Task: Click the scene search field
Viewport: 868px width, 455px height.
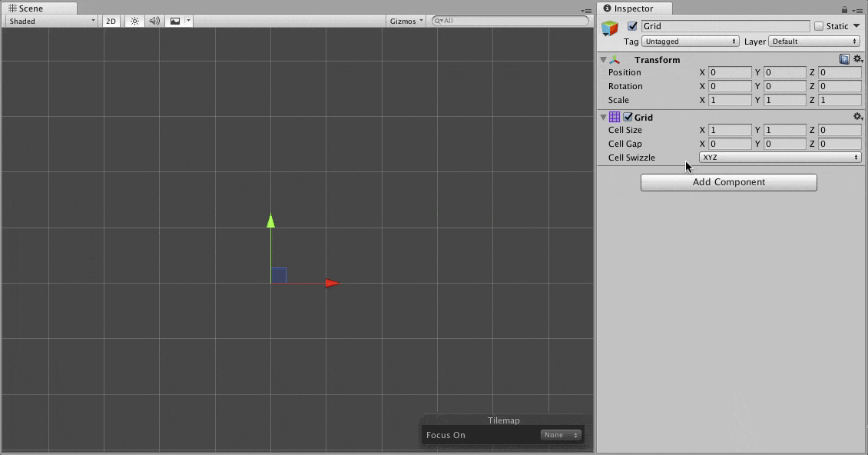Action: pos(510,21)
